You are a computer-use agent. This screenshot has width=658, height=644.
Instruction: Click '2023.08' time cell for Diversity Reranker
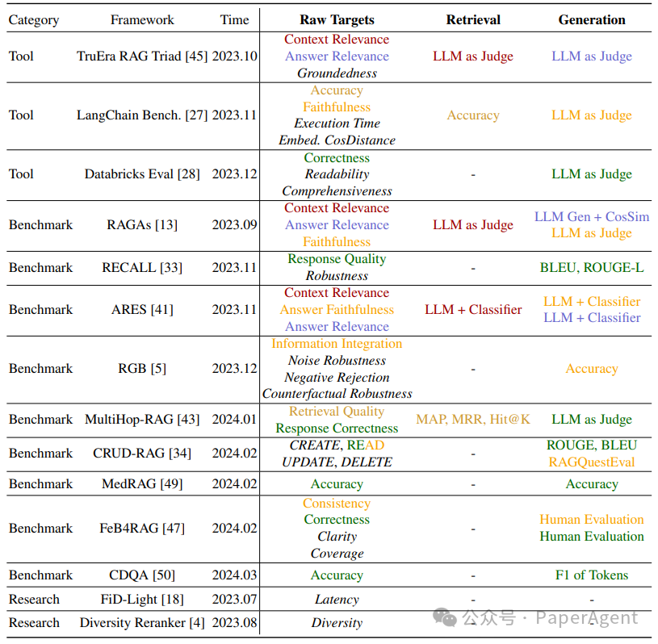click(x=235, y=623)
